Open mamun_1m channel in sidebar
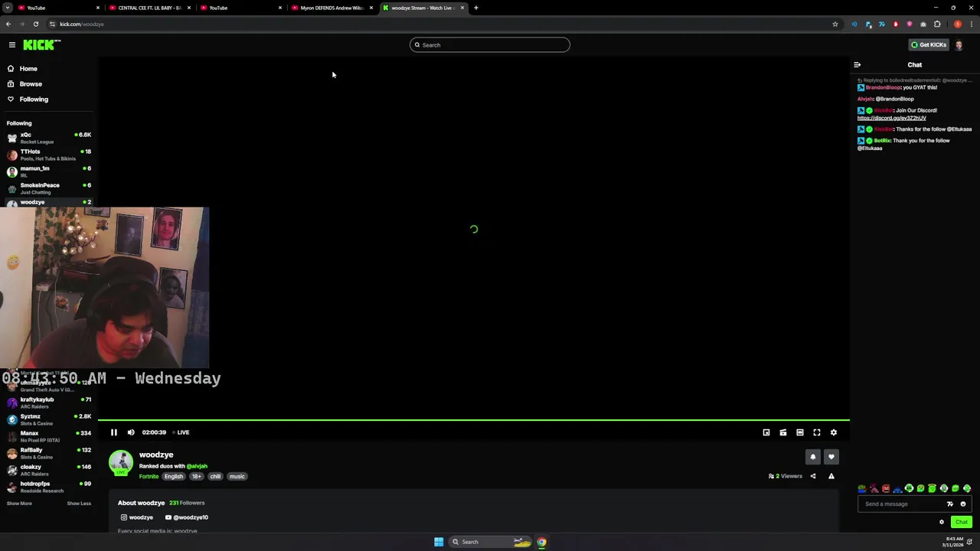980x551 pixels. coord(49,171)
